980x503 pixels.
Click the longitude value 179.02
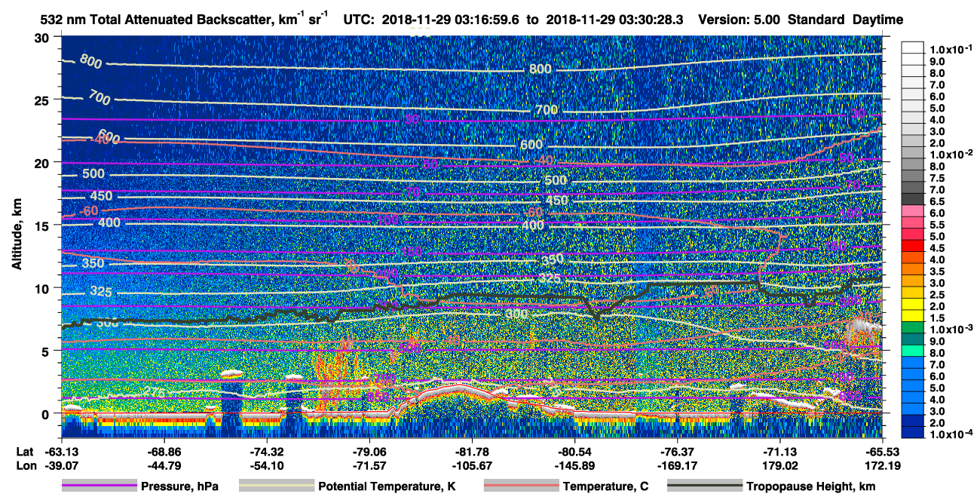(x=780, y=465)
